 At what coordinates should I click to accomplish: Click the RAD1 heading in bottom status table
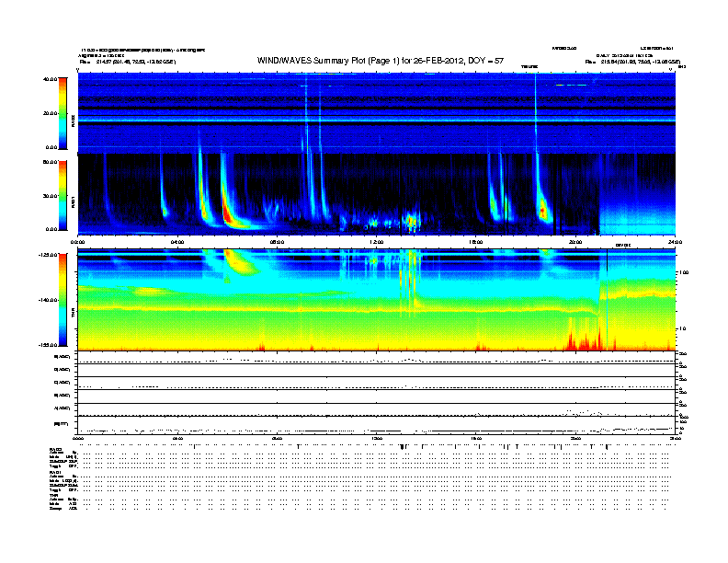tap(56, 473)
